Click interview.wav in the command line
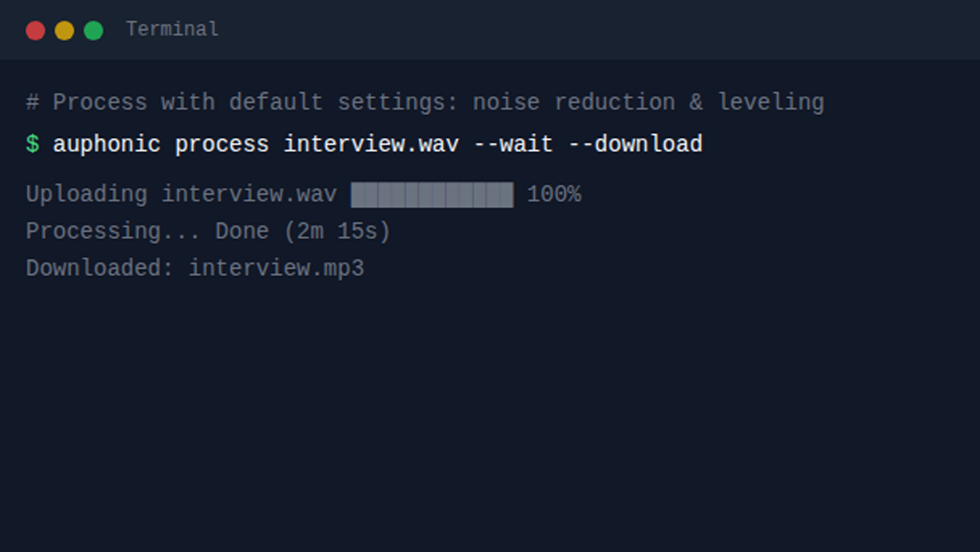The image size is (980, 552). [x=372, y=144]
